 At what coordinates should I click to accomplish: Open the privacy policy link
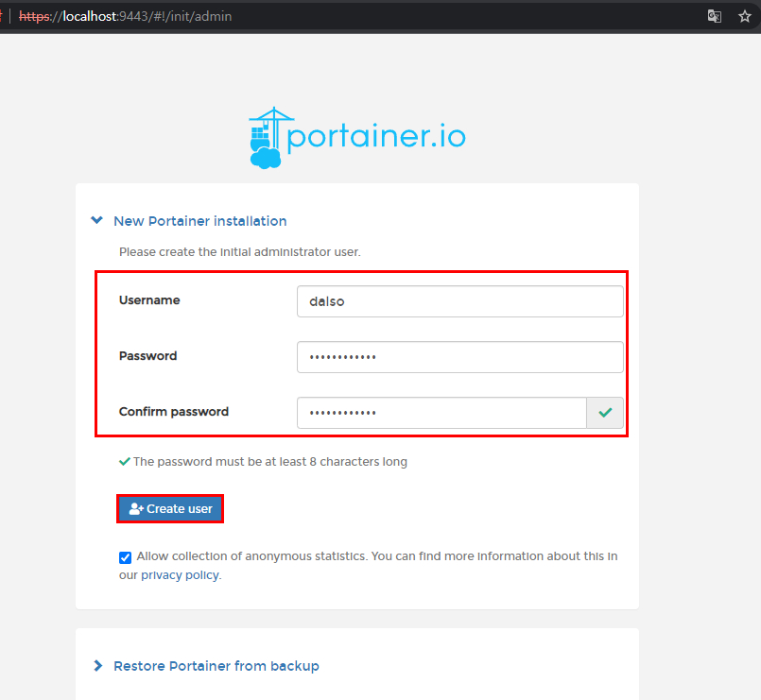tap(180, 575)
